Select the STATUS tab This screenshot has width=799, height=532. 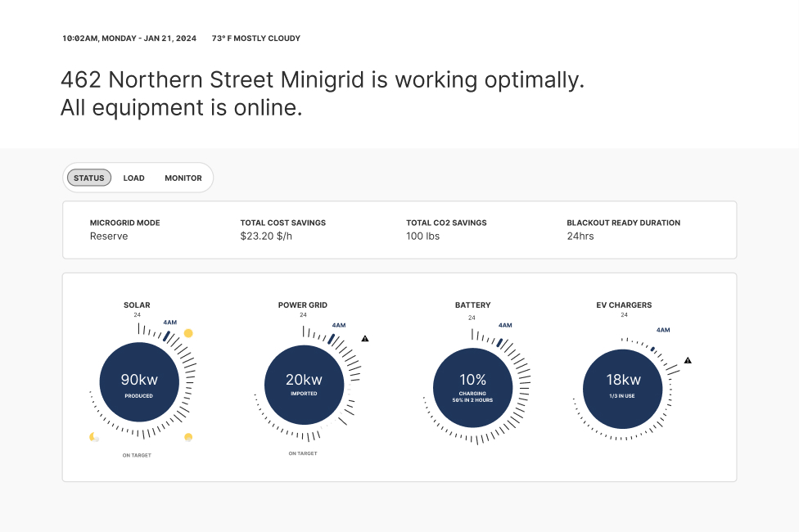(89, 178)
